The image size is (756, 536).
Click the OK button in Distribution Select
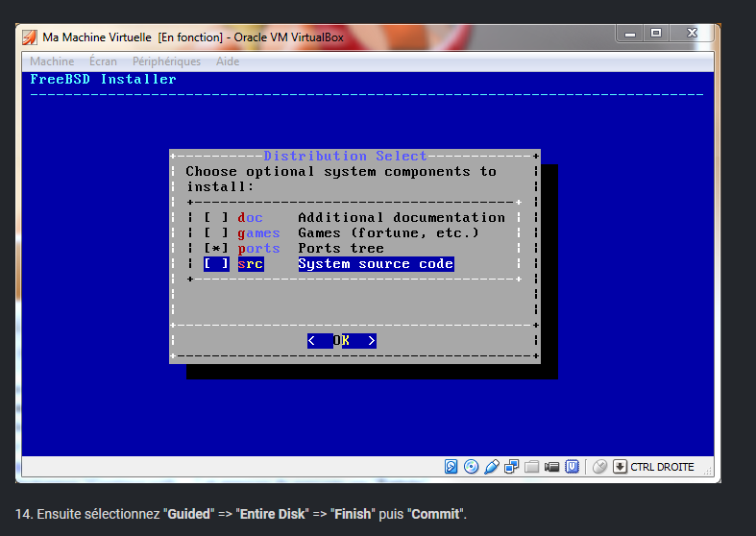(x=342, y=341)
